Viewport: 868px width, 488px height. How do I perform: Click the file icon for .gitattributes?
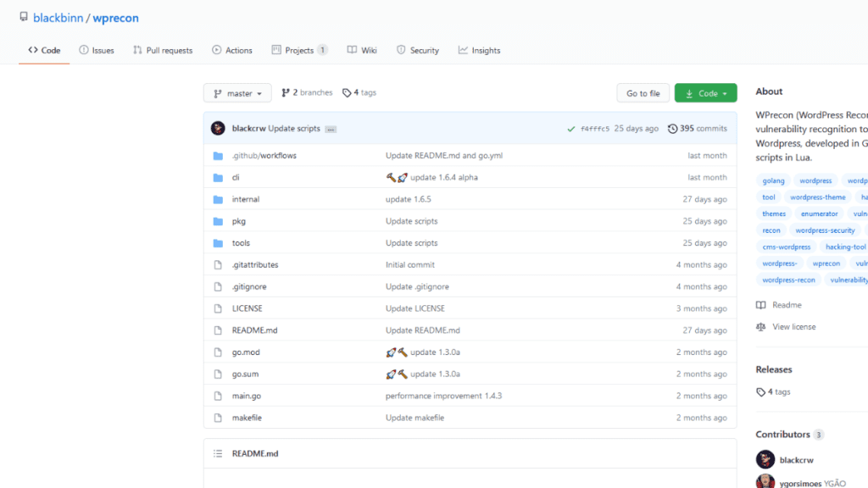(x=218, y=265)
